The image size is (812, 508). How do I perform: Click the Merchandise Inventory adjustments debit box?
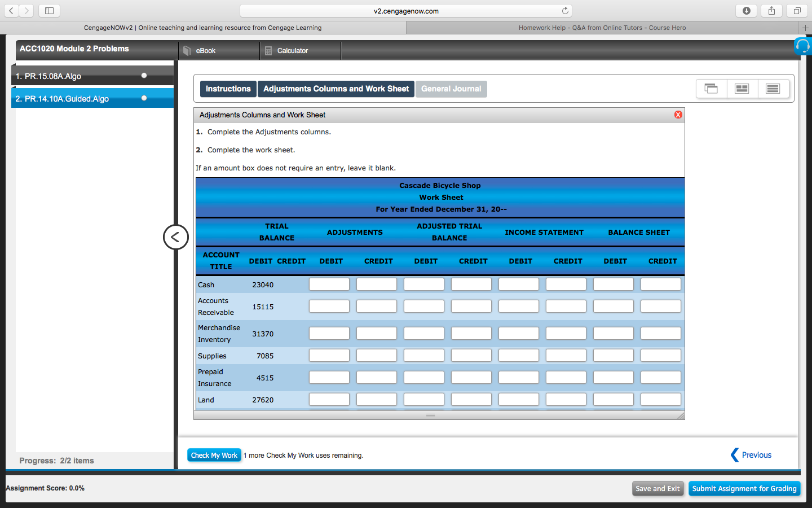329,334
